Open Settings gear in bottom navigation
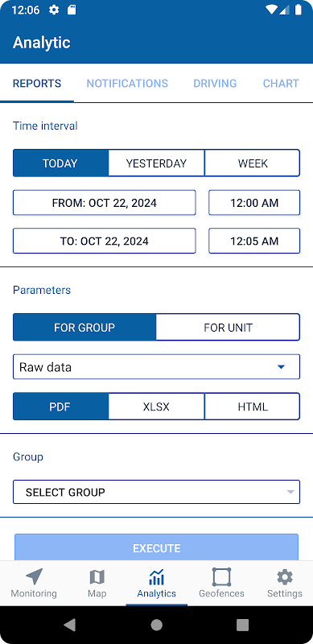Screen dimensions: 313x644 [285, 577]
